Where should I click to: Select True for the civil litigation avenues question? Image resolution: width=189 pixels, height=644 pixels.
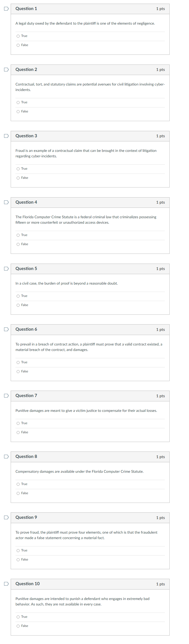point(18,102)
